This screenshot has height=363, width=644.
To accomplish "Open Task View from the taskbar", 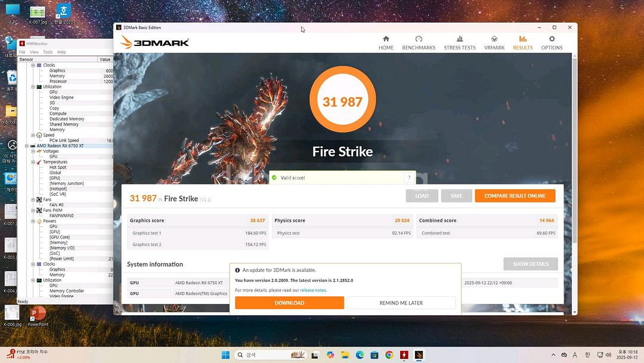I will coord(315,355).
